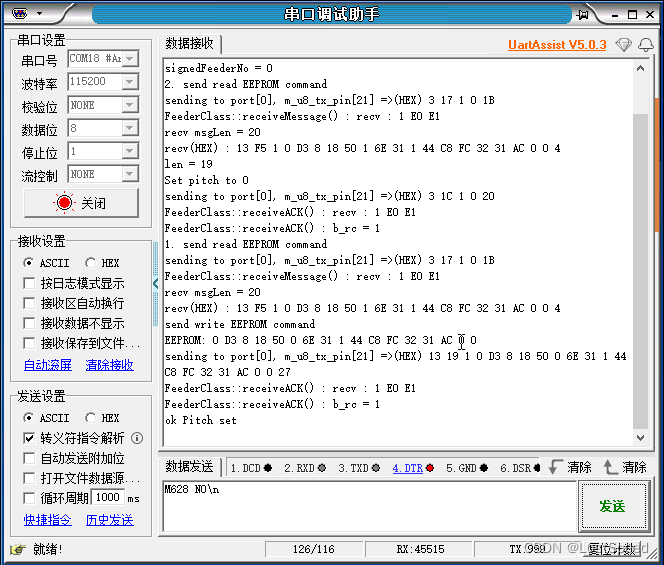The width and height of the screenshot is (664, 565).
Task: Click the notification bell icon
Action: 646,44
